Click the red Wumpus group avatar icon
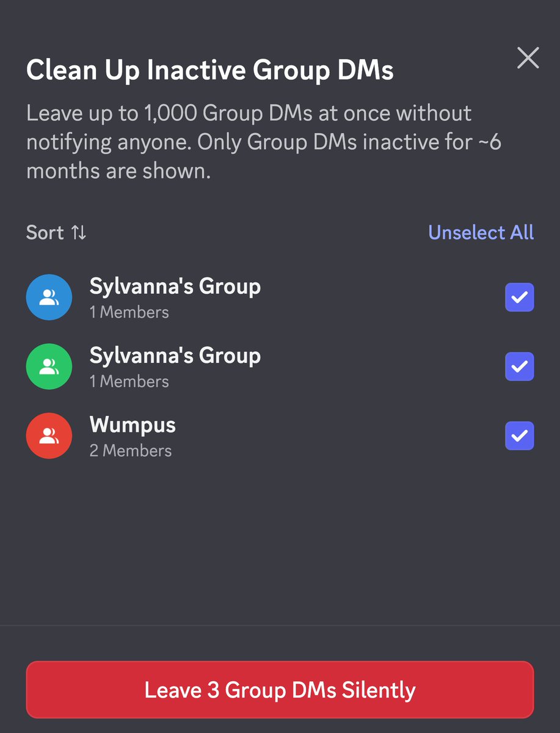 (49, 436)
